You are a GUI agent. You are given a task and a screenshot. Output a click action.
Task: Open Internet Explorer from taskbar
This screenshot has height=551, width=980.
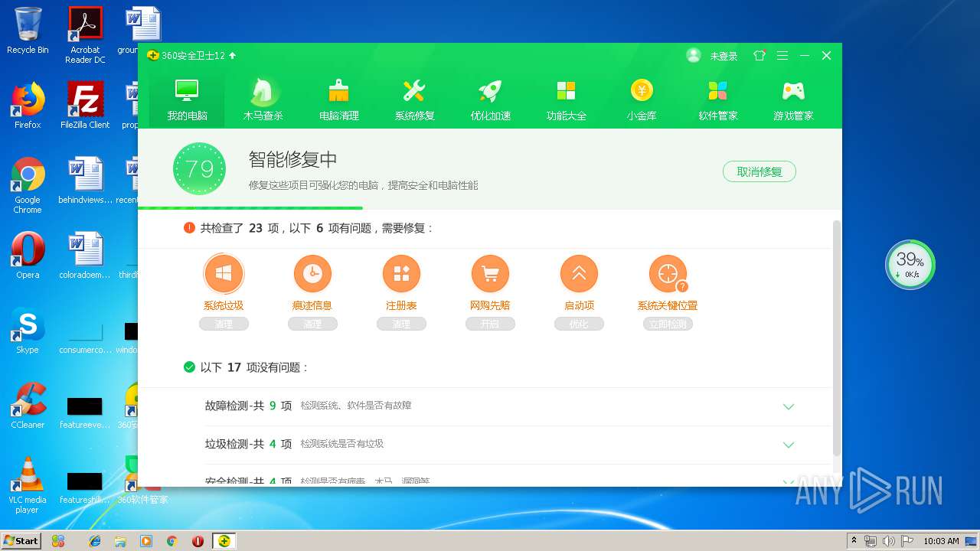click(95, 541)
